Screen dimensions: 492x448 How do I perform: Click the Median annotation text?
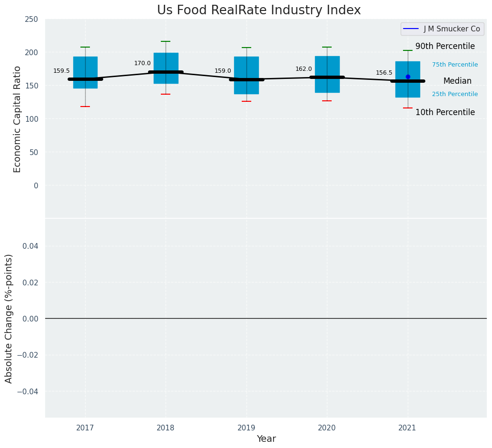coord(457,81)
